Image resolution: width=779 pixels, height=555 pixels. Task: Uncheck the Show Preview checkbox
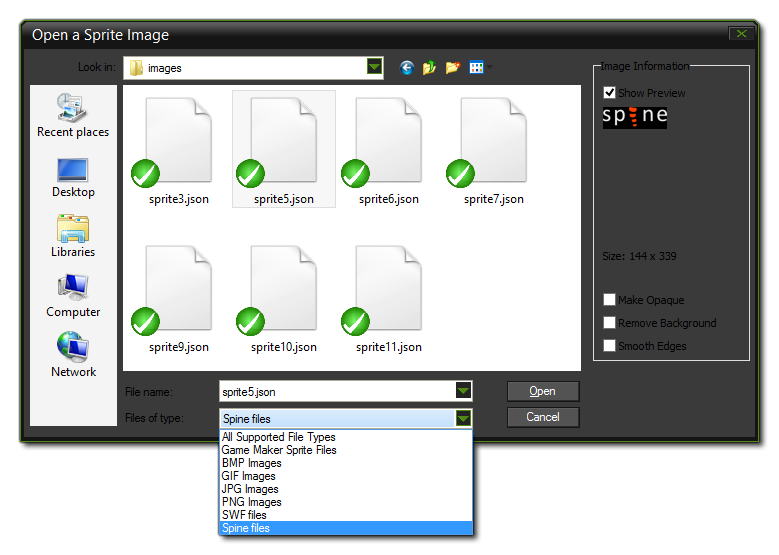pyautogui.click(x=610, y=93)
